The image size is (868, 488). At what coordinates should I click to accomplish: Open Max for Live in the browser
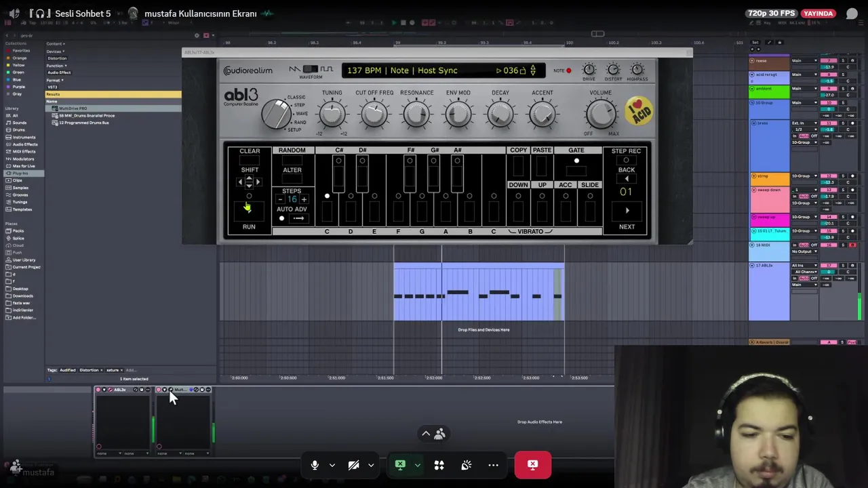coord(24,166)
